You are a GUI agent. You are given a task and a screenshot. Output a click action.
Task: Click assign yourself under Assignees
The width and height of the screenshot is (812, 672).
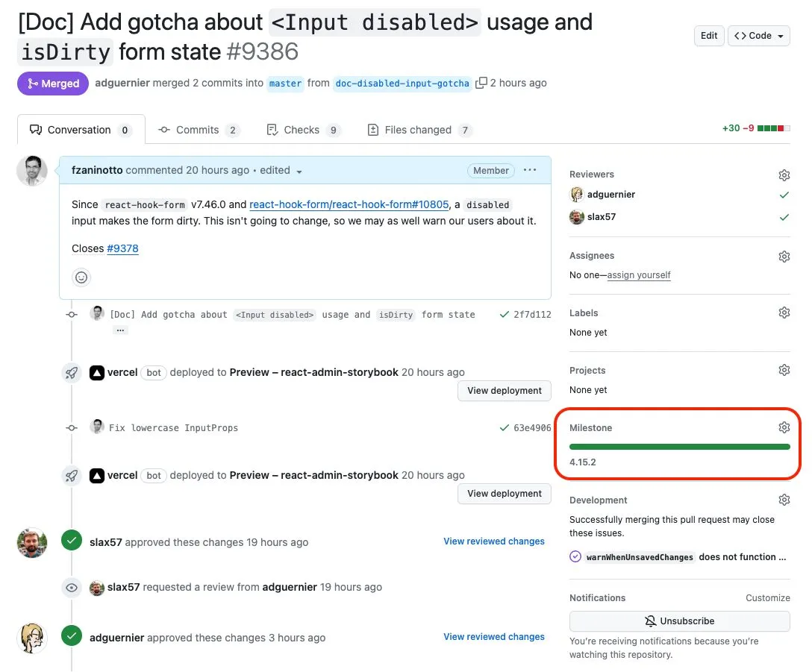point(639,275)
